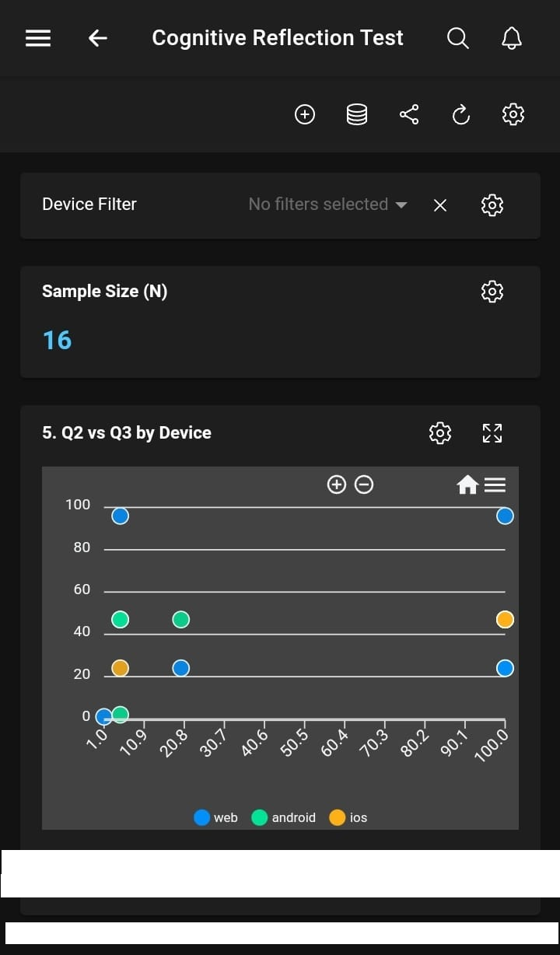The height and width of the screenshot is (955, 560).
Task: Open Sample Size widget settings
Action: (492, 292)
